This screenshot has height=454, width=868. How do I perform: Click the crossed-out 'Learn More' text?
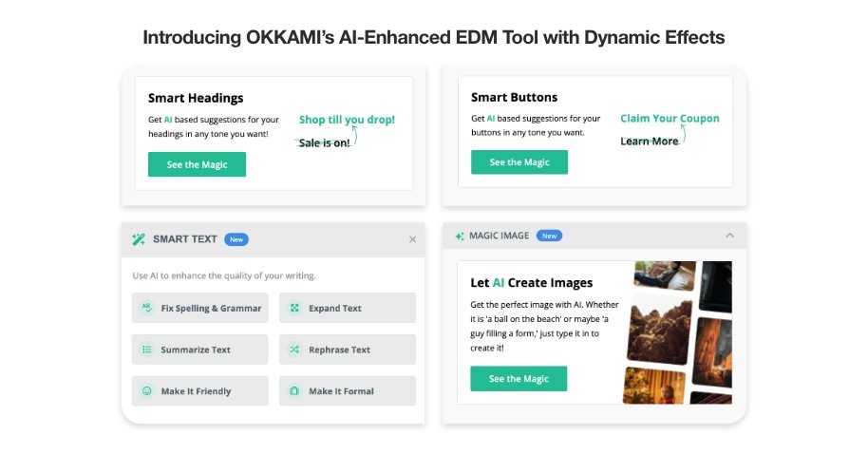coord(650,142)
